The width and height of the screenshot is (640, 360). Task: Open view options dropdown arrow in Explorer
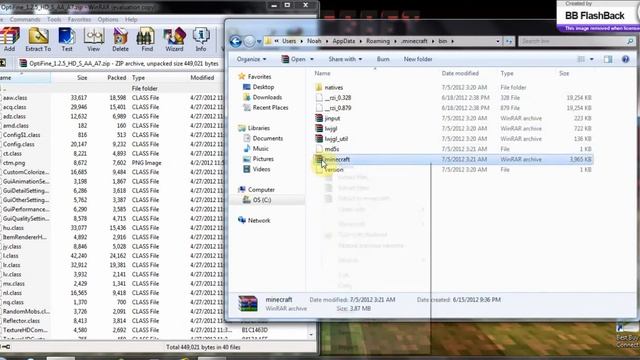591,59
